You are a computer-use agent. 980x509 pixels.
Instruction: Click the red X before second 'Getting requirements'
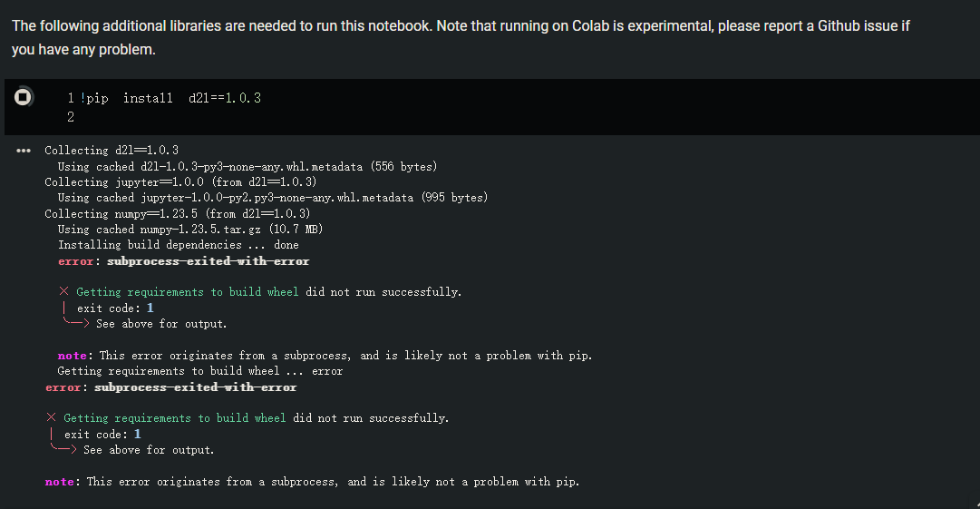[x=52, y=417]
